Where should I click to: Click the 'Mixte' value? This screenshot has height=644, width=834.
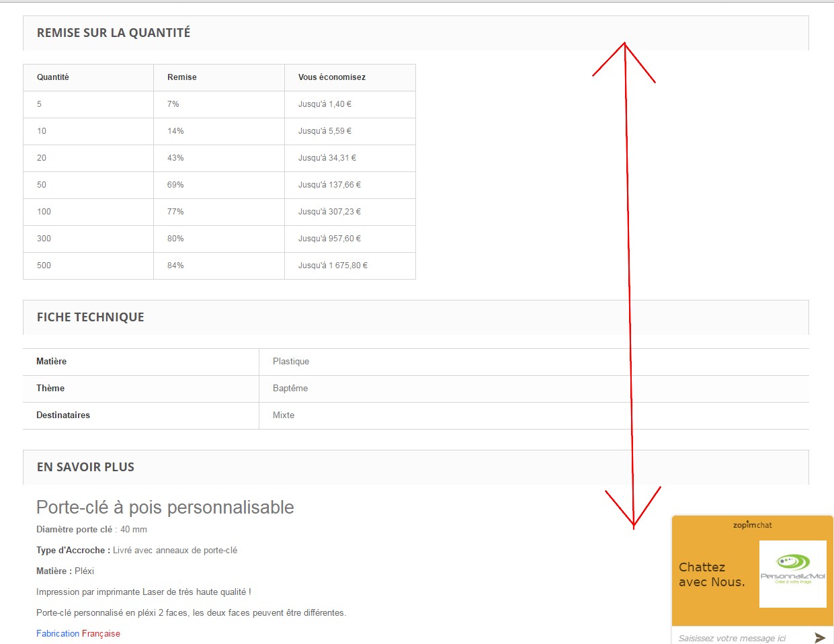[x=284, y=415]
